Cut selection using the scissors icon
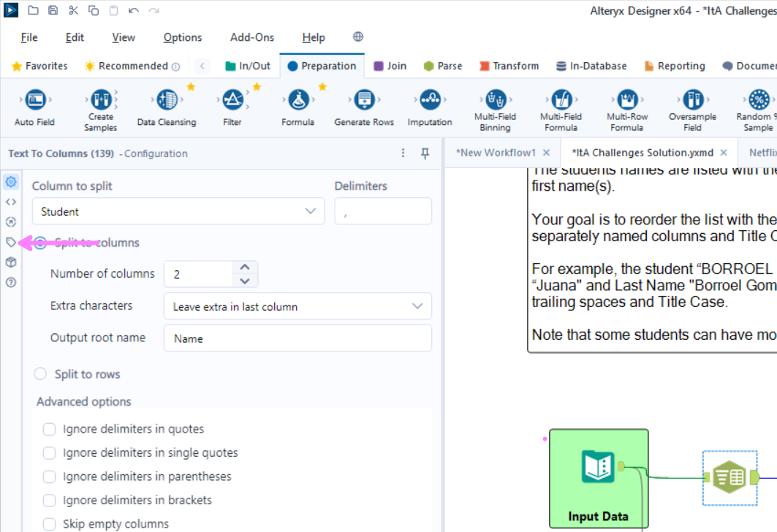Image resolution: width=777 pixels, height=532 pixels. tap(73, 10)
